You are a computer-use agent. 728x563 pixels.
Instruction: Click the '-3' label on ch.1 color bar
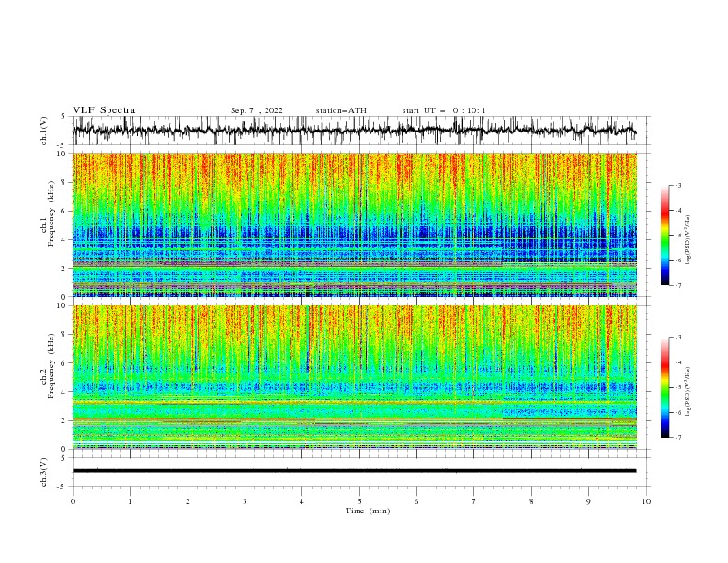(x=677, y=185)
